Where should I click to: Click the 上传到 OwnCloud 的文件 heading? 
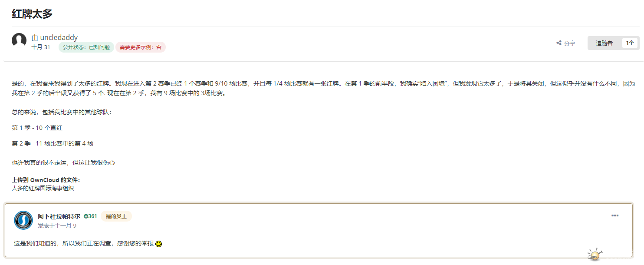[x=46, y=180]
